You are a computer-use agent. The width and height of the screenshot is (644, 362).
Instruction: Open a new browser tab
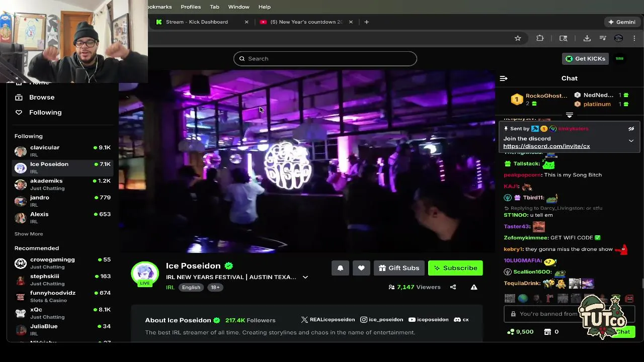[x=366, y=22]
